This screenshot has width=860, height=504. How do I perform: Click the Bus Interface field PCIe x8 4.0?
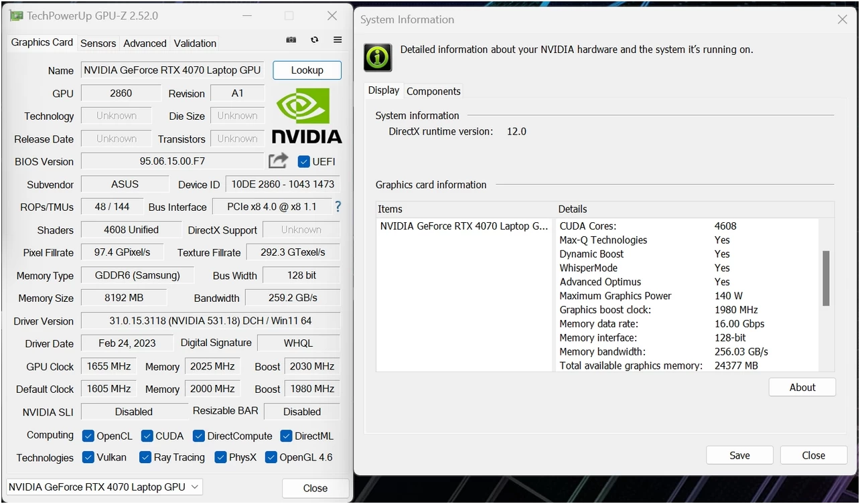[x=271, y=207]
